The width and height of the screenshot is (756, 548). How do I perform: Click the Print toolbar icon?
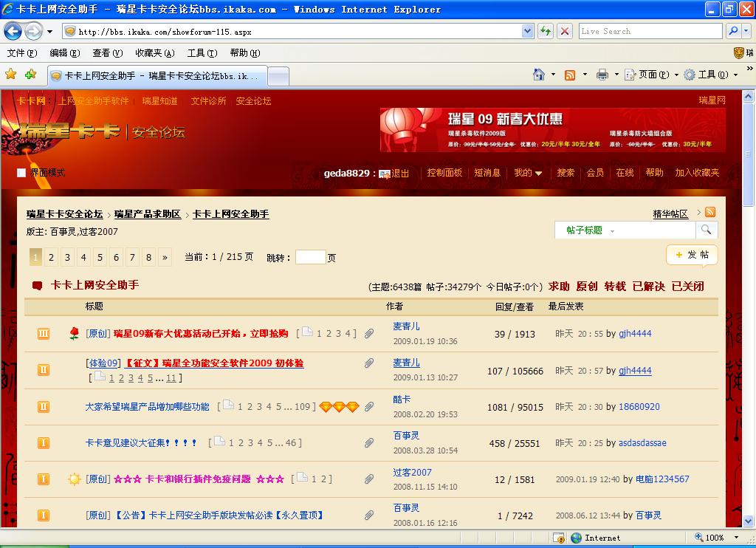602,75
